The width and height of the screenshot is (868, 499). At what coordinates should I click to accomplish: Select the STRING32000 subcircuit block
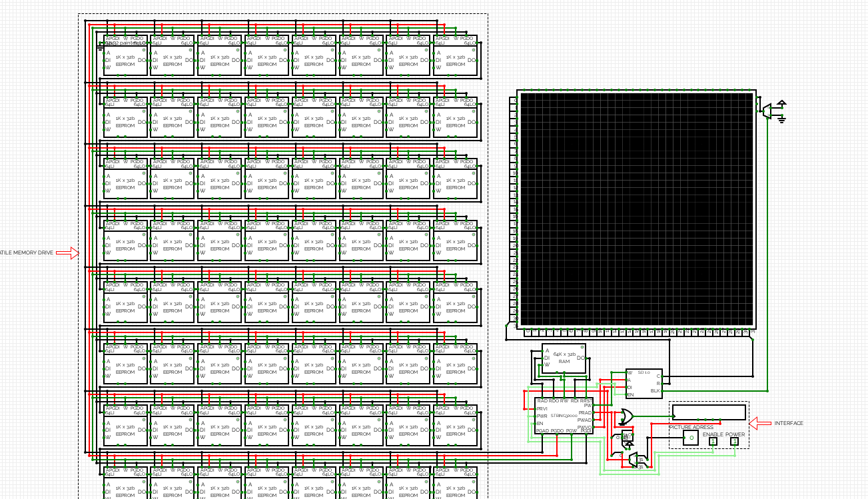[564, 416]
